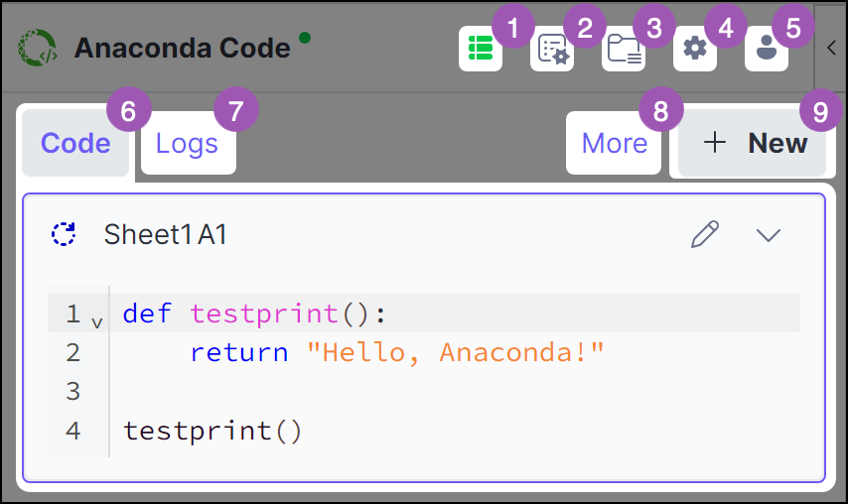Open the user account icon
Image resolution: width=848 pixels, height=504 pixels.
pos(766,49)
